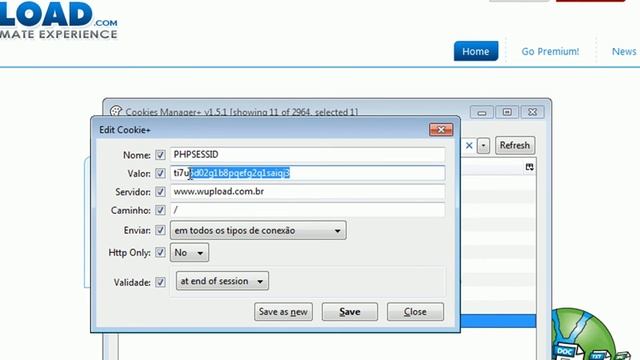Click the Servidor field www.wupload.com.br
The image size is (640, 360).
pyautogui.click(x=307, y=191)
